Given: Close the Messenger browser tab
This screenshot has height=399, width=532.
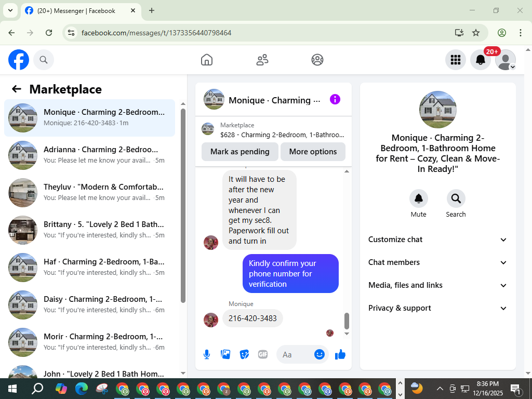Looking at the screenshot, I should pyautogui.click(x=133, y=10).
